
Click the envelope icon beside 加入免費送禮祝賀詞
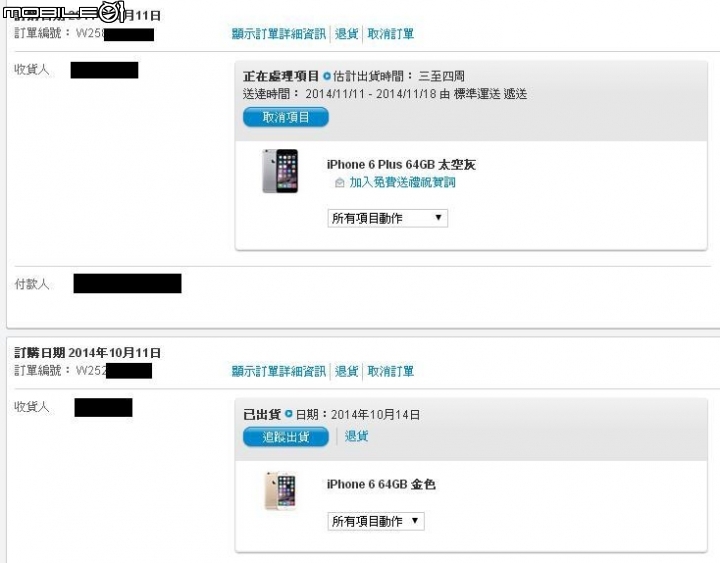[x=339, y=183]
